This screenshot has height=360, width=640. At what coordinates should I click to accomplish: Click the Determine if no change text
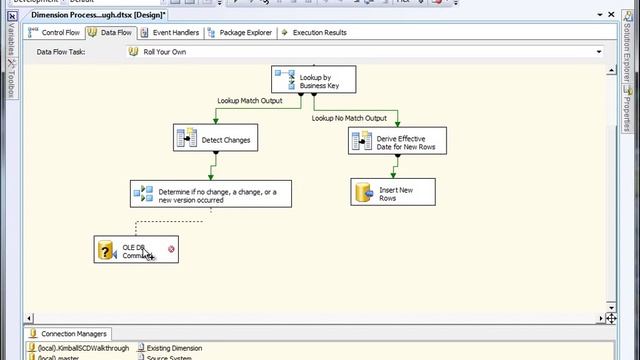[217, 196]
